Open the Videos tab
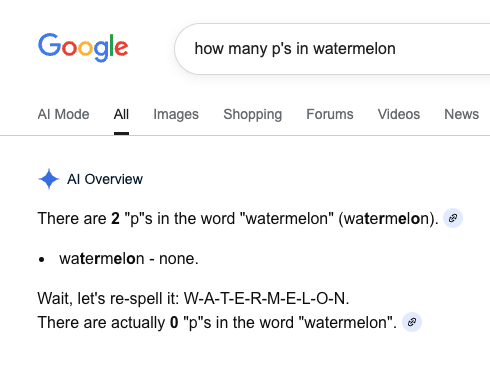 [398, 114]
